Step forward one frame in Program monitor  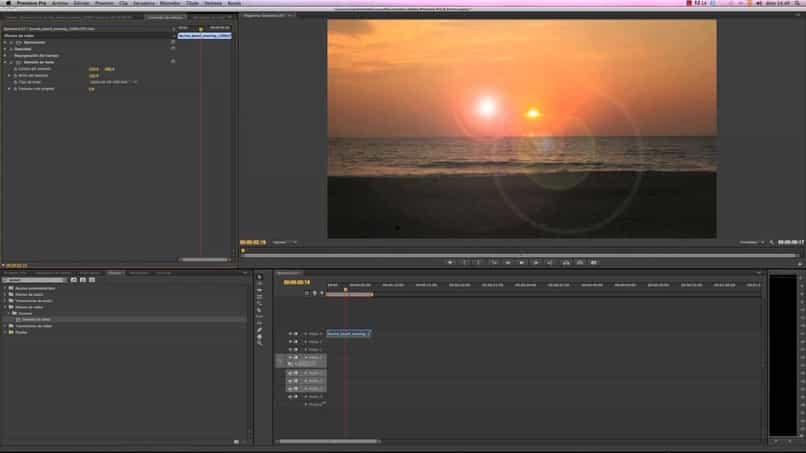(536, 263)
